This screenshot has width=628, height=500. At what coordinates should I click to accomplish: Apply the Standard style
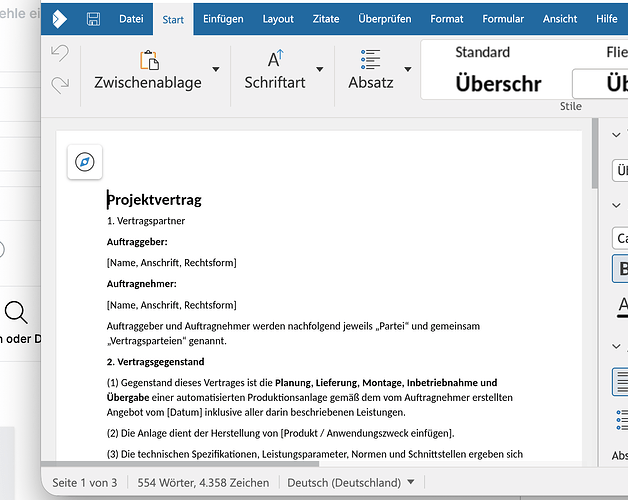point(483,52)
